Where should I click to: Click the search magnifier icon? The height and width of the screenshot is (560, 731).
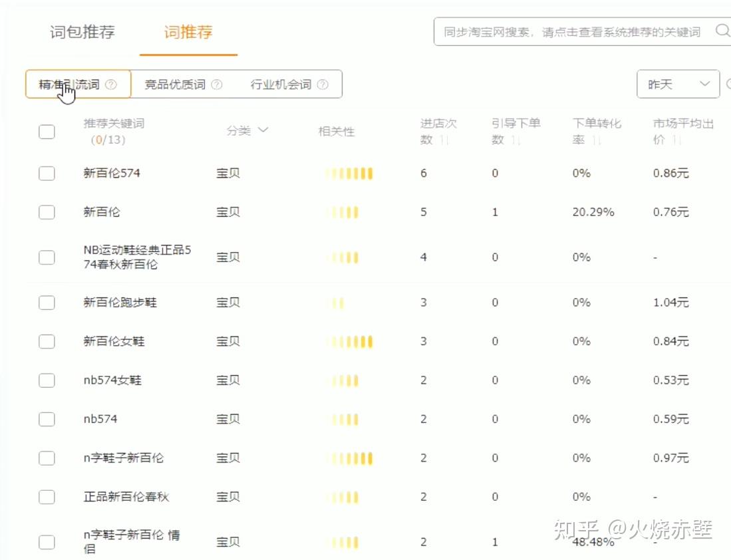pos(722,31)
